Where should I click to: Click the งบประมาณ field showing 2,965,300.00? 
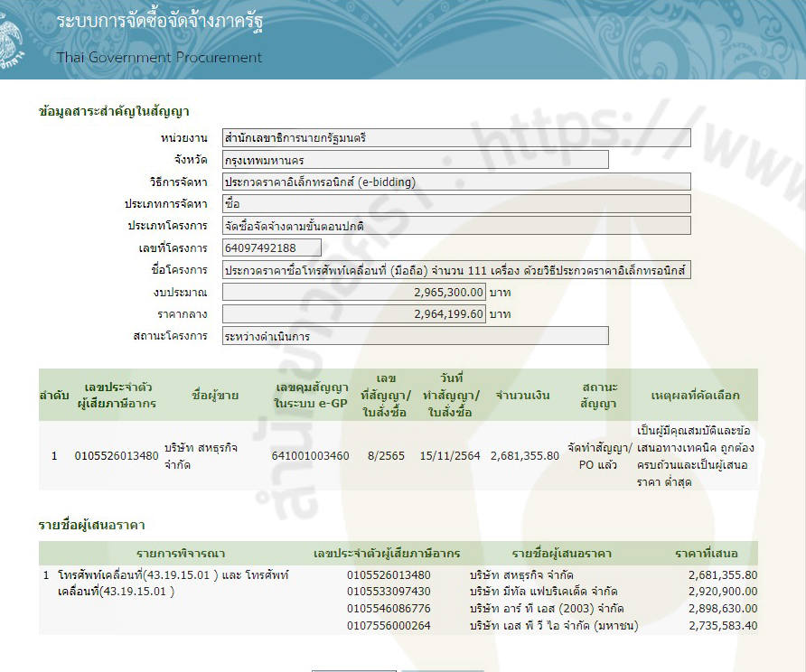pyautogui.click(x=353, y=293)
